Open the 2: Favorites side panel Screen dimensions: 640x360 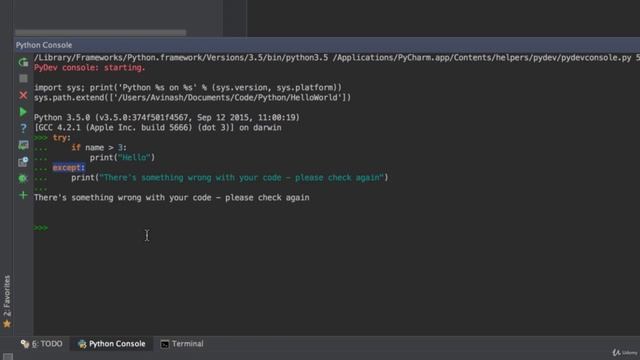click(7, 301)
